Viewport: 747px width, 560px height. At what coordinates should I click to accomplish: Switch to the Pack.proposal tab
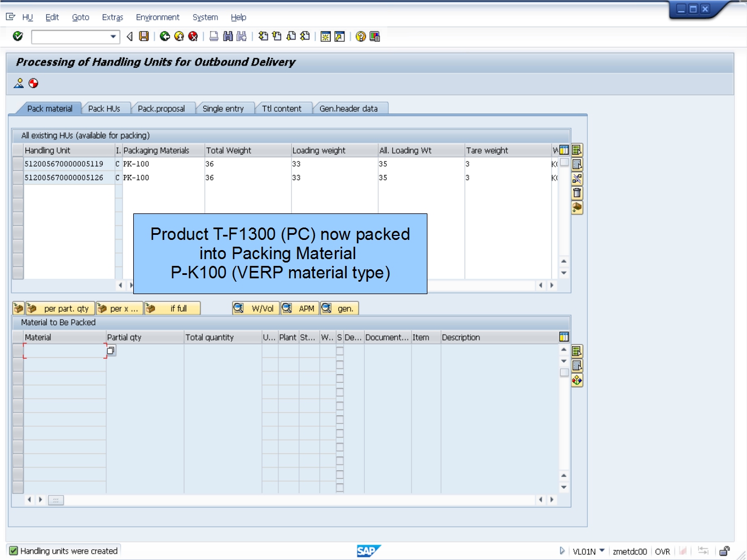161,108
